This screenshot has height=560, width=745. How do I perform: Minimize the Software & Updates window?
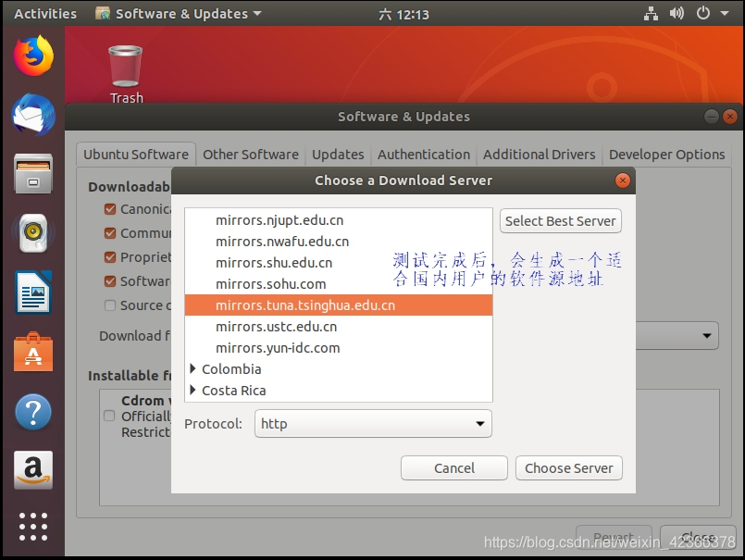[712, 117]
